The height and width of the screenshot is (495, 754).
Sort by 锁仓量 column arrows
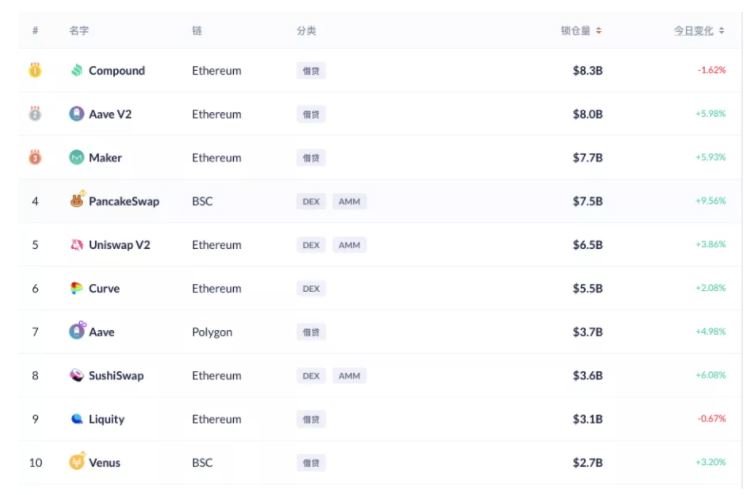[599, 31]
